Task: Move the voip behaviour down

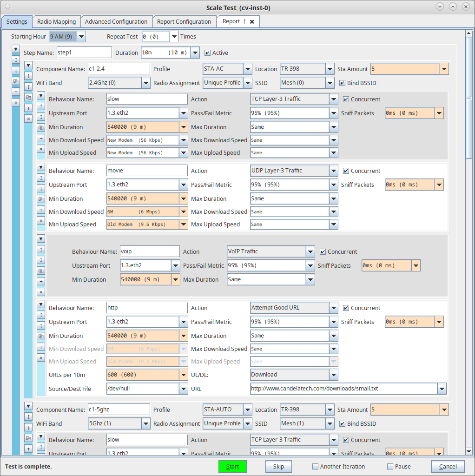Action: point(41,260)
